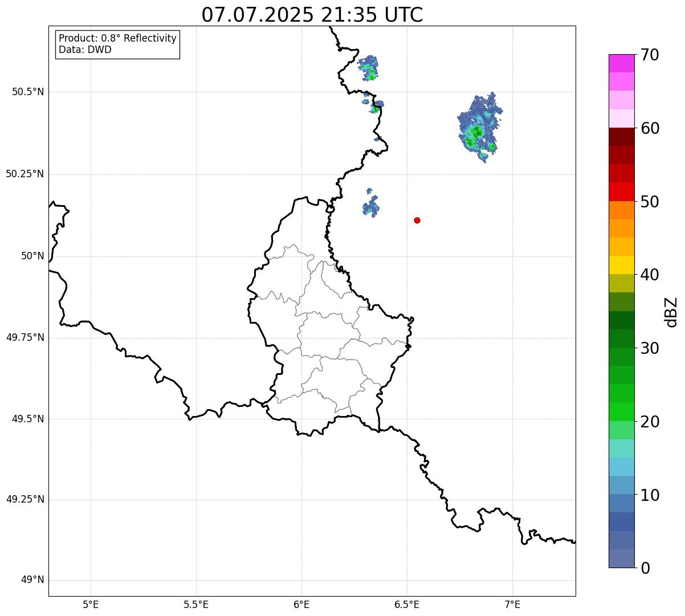
Task: Click the "Data: DWD" text
Action: [85, 50]
